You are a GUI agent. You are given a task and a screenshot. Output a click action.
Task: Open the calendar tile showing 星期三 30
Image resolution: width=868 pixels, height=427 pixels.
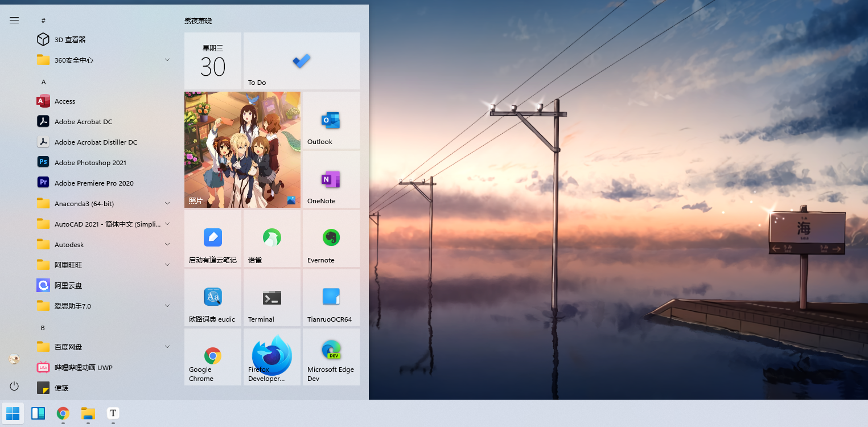tap(213, 61)
